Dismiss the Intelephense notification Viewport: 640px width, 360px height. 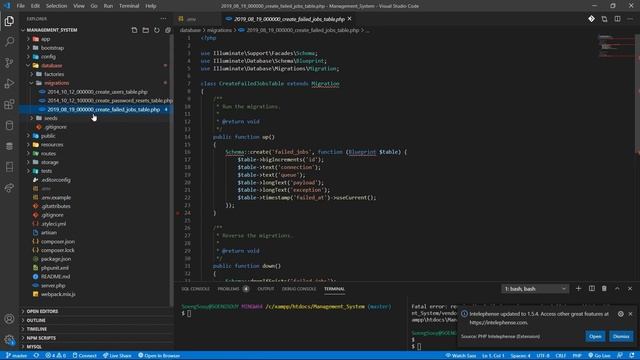(621, 336)
